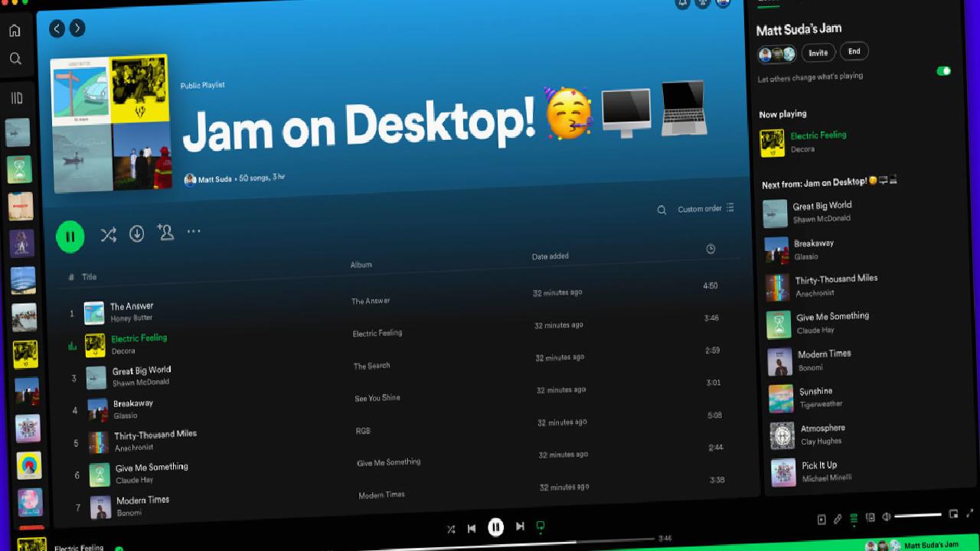Seek on the song progress bar
This screenshot has width=980, height=551.
(x=490, y=543)
